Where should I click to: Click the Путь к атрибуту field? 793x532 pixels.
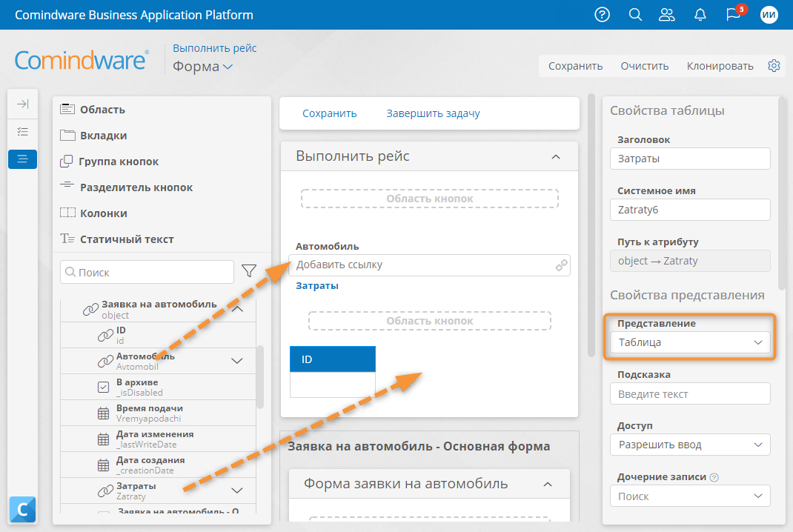point(690,260)
